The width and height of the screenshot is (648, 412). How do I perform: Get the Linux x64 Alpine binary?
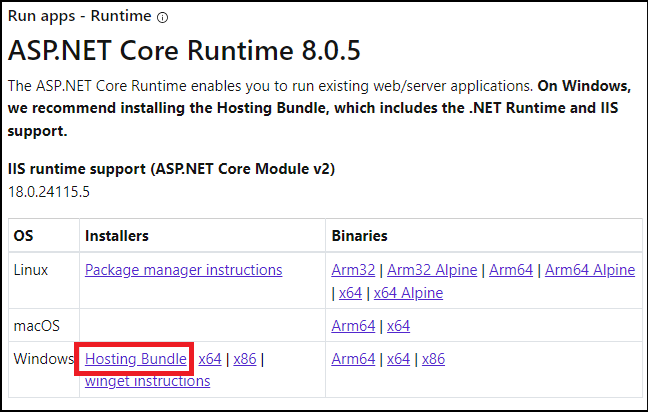(x=405, y=293)
